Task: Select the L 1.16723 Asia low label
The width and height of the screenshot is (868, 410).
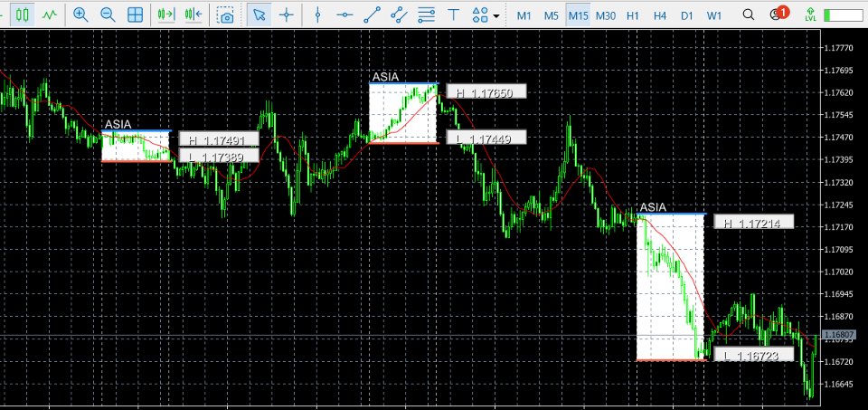Action: point(753,354)
